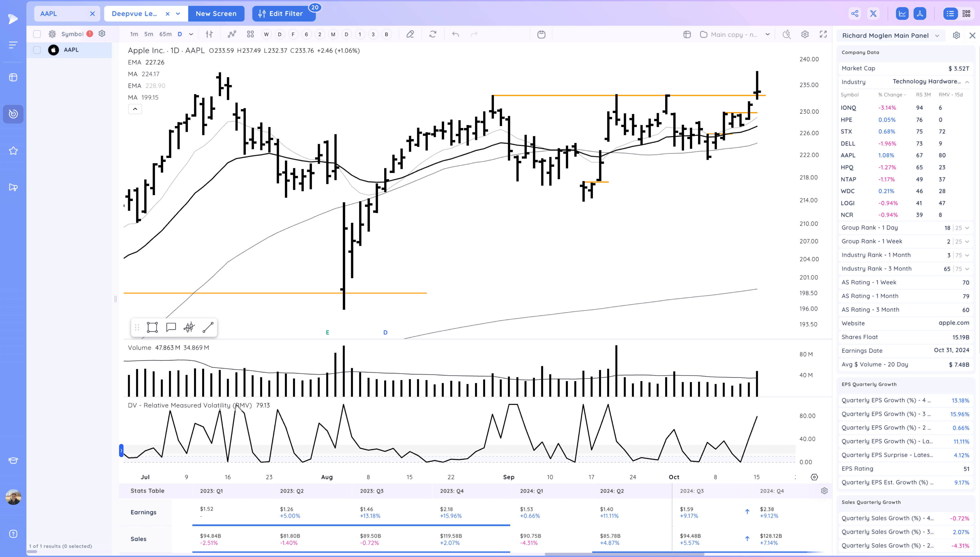This screenshot has height=557, width=980.
Task: Open the chart layout grid icon
Action: [250, 34]
